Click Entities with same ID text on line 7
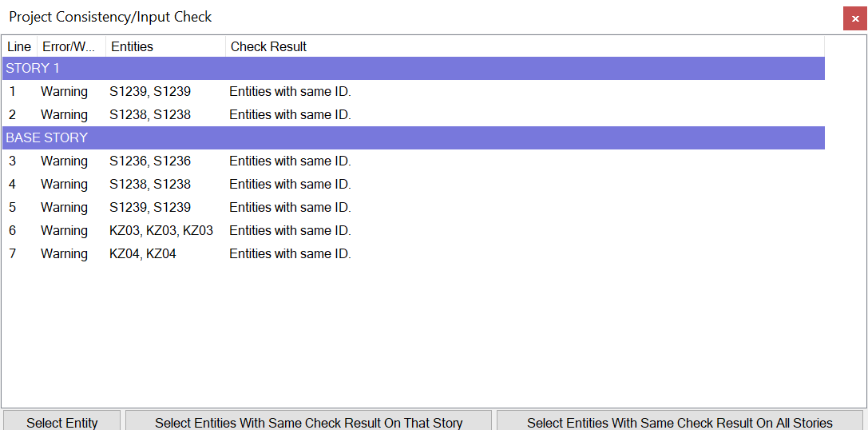 [290, 254]
